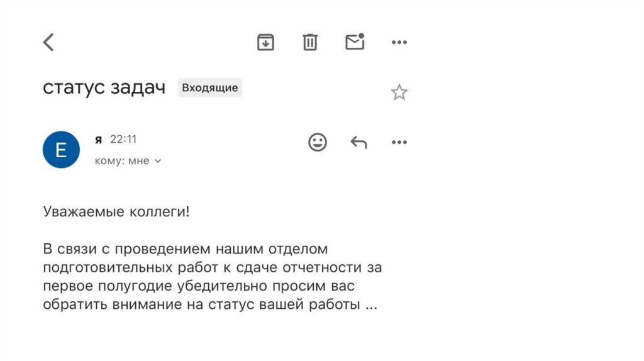Click the 'Входящие' inbox label
This screenshot has height=361, width=644.
[x=210, y=88]
